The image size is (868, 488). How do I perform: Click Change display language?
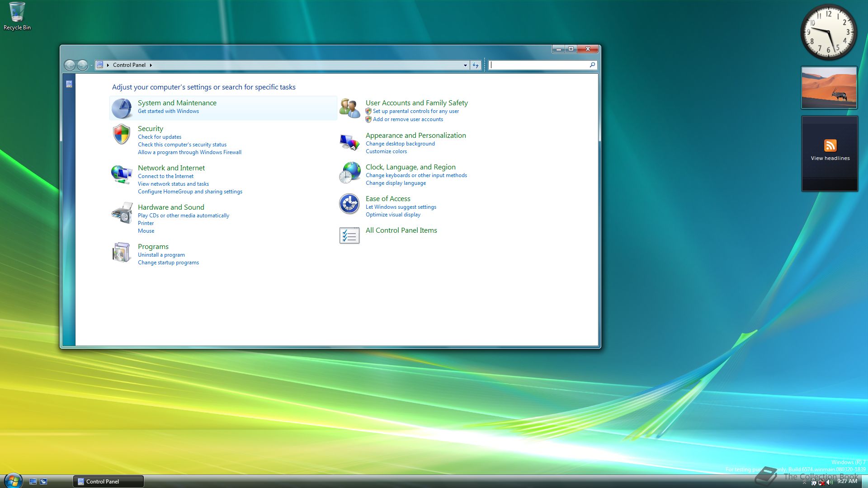(x=396, y=183)
